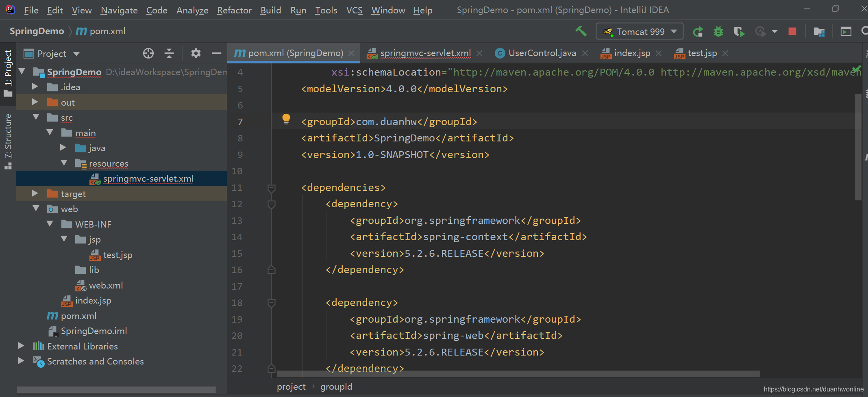
Task: Expand External Libraries node
Action: pyautogui.click(x=21, y=346)
